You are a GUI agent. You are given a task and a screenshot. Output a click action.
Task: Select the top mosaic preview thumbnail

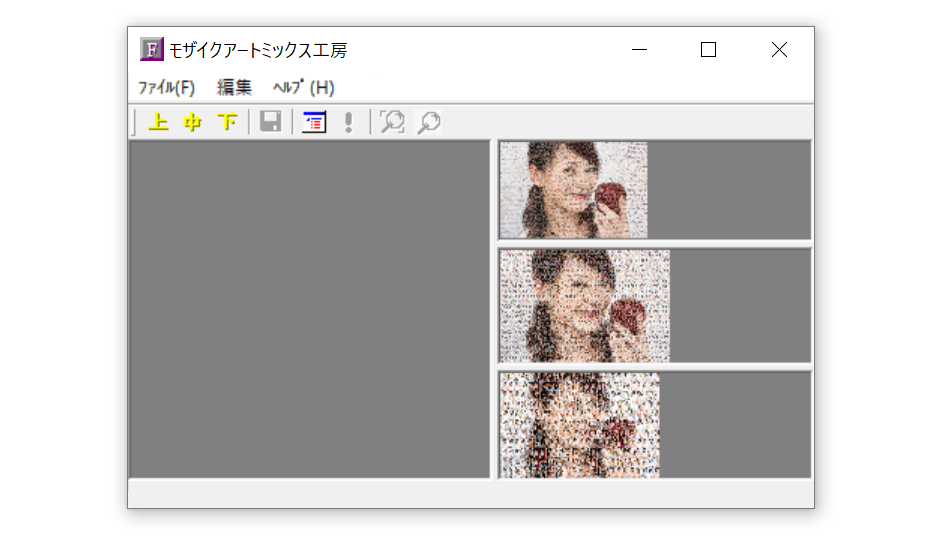pos(574,190)
